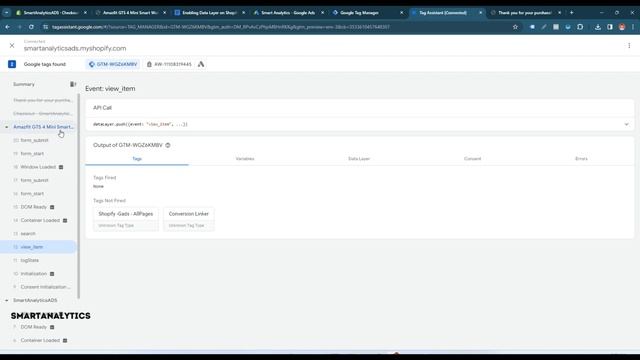This screenshot has height=360, width=640.
Task: Select event 17 form_submit
Action: tap(34, 180)
